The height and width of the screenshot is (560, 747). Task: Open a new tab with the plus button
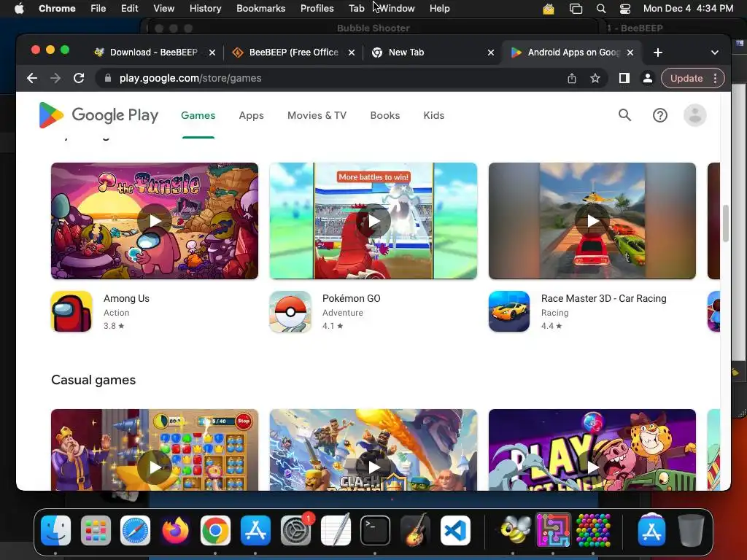[x=658, y=52]
